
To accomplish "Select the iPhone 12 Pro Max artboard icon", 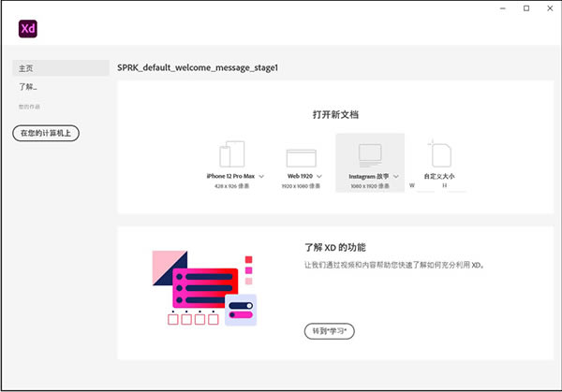I will pos(232,154).
